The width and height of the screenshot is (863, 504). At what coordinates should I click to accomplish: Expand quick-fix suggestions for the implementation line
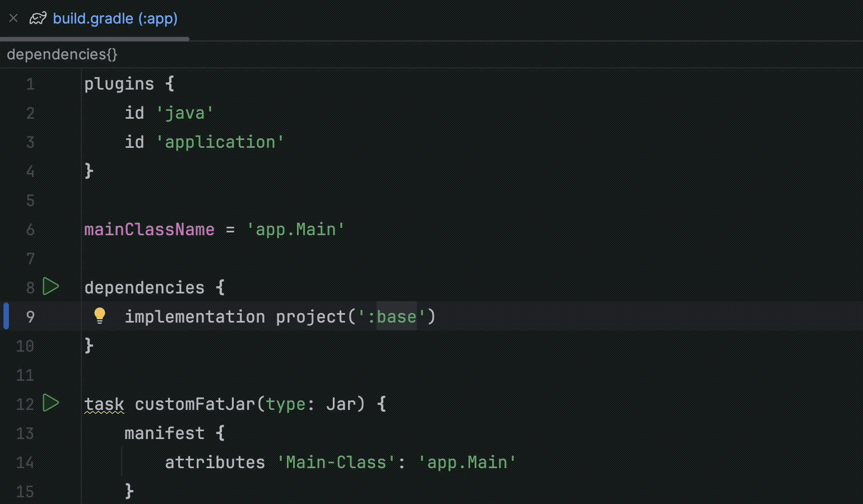pos(100,315)
